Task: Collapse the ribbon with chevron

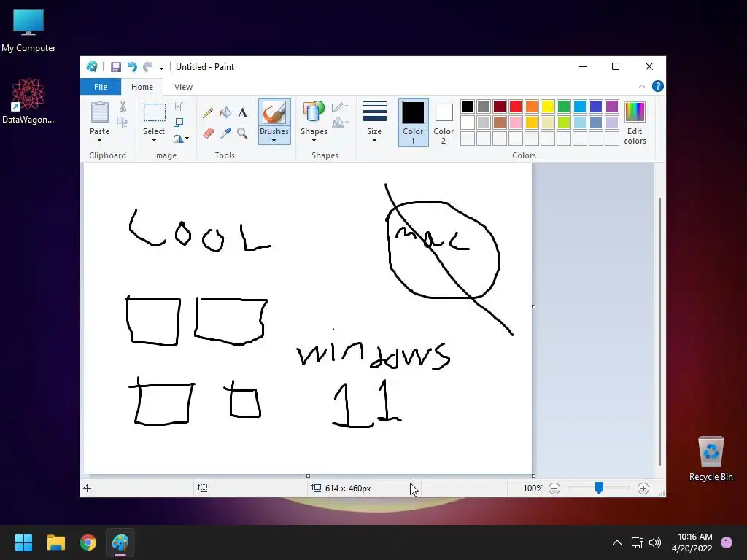Action: tap(642, 86)
